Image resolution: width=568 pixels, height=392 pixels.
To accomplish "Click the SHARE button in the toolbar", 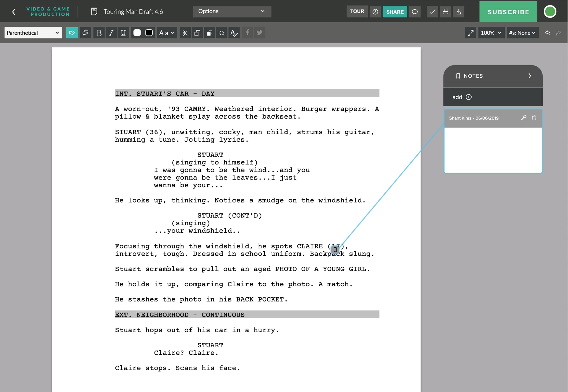I will tap(394, 12).
